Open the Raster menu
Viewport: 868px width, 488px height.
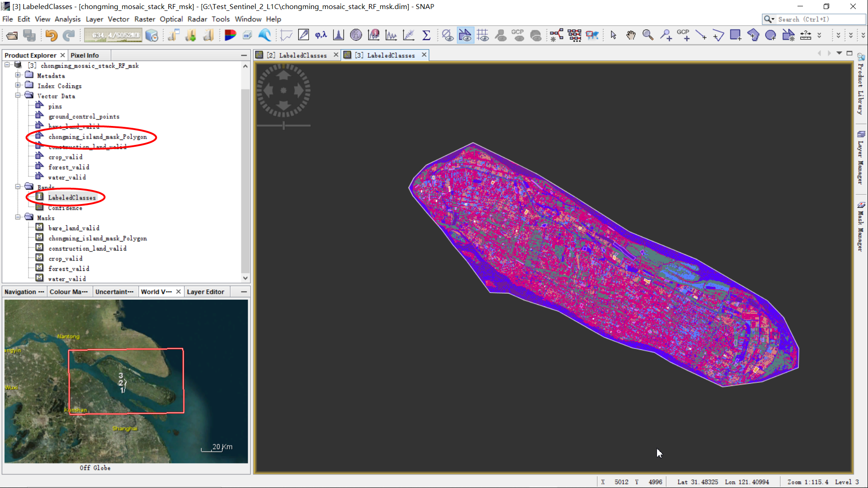tap(145, 19)
